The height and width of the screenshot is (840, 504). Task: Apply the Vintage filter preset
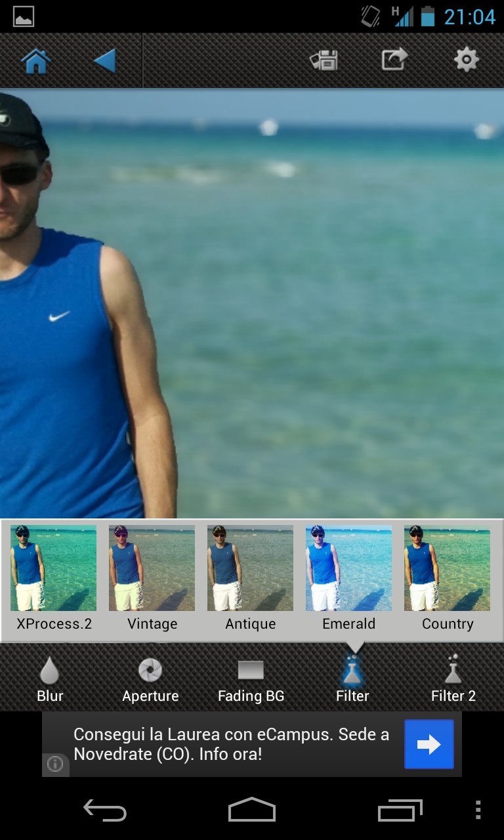point(152,568)
